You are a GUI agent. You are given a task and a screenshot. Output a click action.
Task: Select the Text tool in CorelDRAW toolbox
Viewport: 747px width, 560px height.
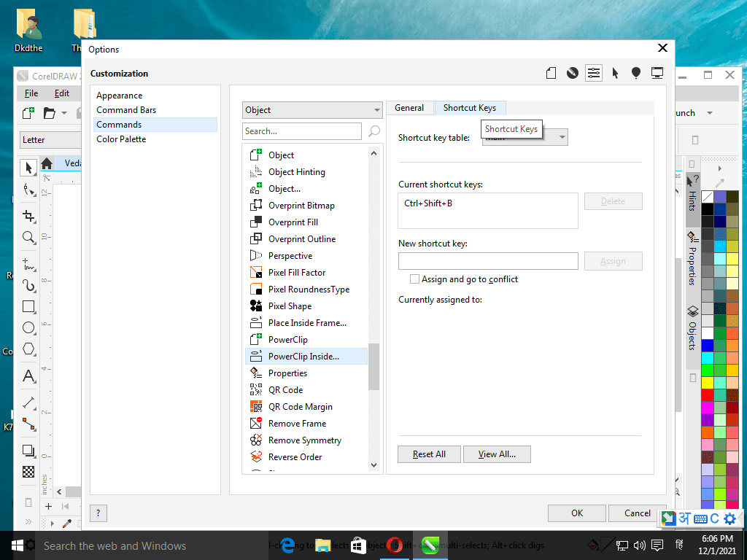[28, 376]
